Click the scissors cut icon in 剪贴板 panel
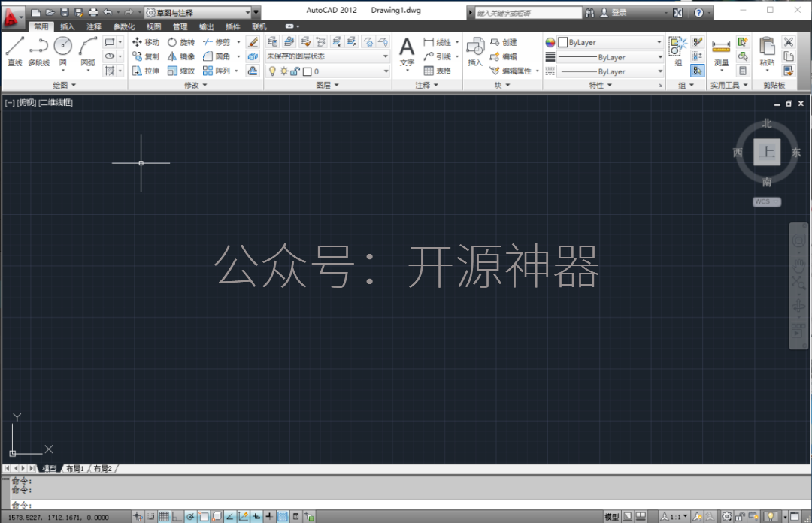Image resolution: width=812 pixels, height=523 pixels. point(788,42)
